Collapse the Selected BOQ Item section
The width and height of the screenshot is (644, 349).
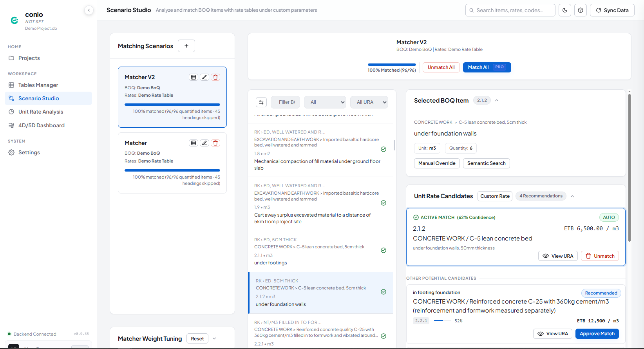coord(497,101)
